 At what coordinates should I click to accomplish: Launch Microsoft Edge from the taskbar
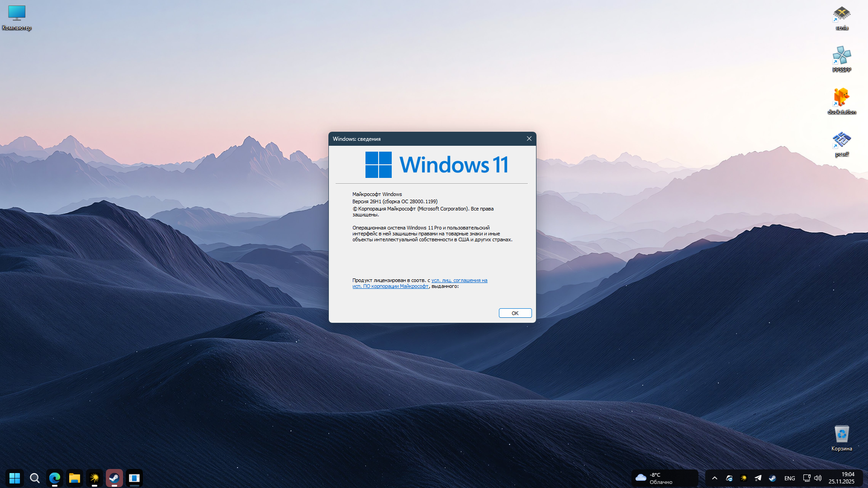55,478
